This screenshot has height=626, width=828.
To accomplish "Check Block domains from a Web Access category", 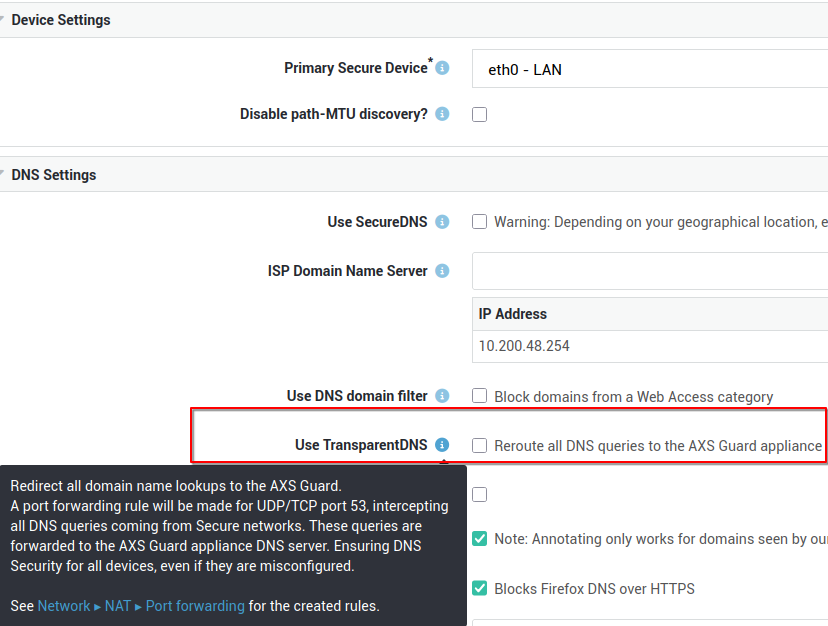I will pos(480,396).
